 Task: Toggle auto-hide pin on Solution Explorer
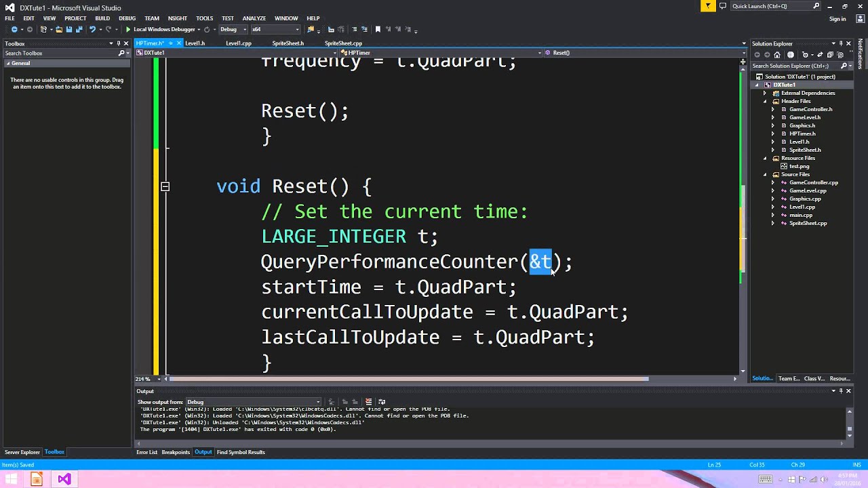(x=841, y=43)
